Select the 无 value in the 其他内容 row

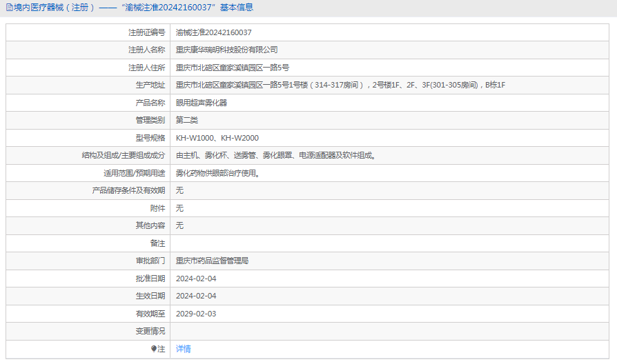[x=180, y=225]
